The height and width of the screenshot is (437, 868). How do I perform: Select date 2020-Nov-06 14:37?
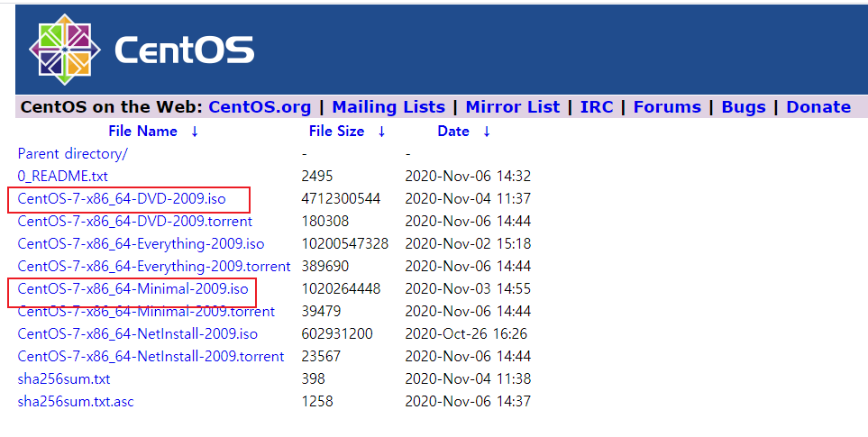click(x=468, y=402)
